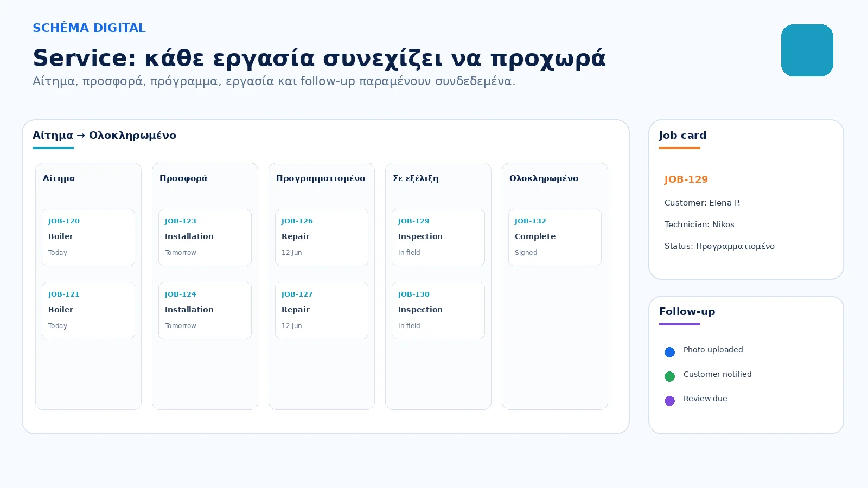Click the SCHÉMA DIGITAL brand text

click(89, 28)
